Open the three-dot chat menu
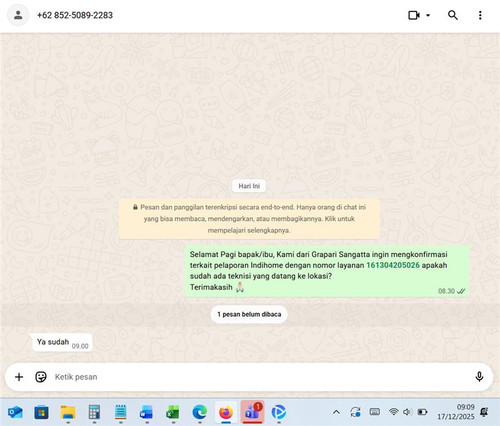The width and height of the screenshot is (500, 426). point(480,15)
